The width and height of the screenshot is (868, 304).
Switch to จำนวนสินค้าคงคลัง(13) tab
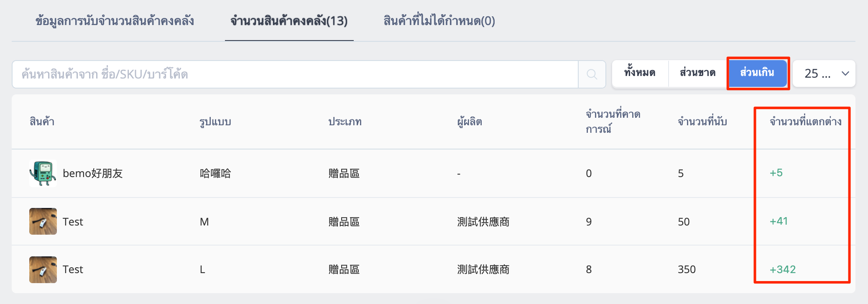click(289, 20)
